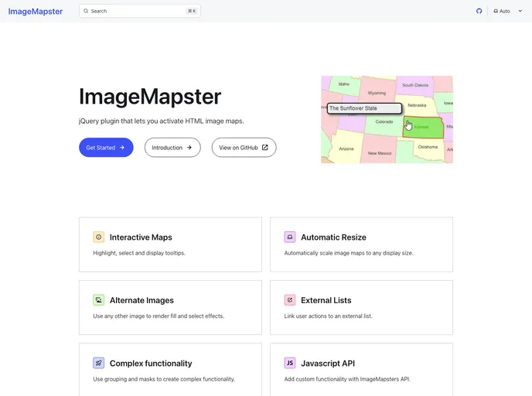Click 'Automatically scale image maps' description
532x396 pixels.
point(349,253)
